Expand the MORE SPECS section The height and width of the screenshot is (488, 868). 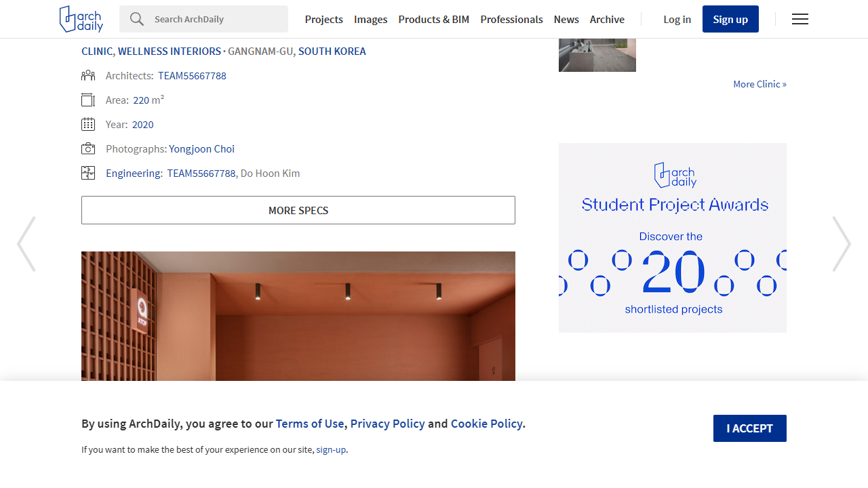[298, 210]
